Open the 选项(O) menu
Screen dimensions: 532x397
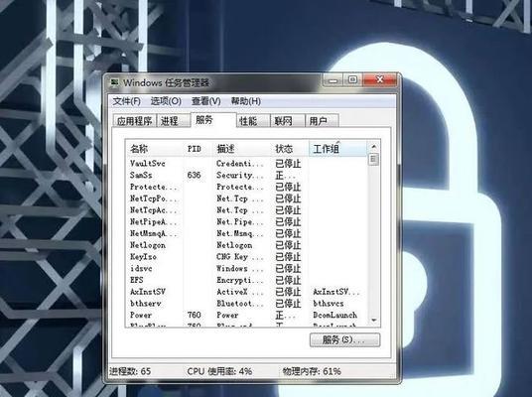click(166, 101)
